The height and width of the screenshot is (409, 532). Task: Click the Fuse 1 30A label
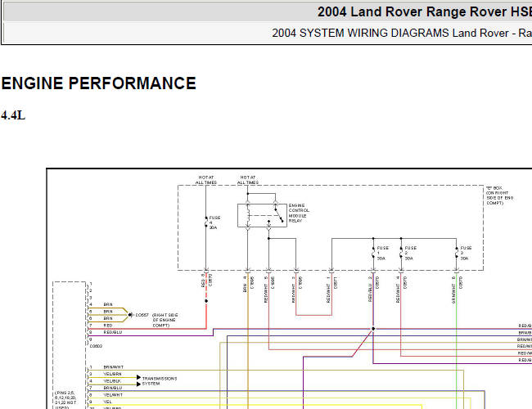click(x=382, y=253)
